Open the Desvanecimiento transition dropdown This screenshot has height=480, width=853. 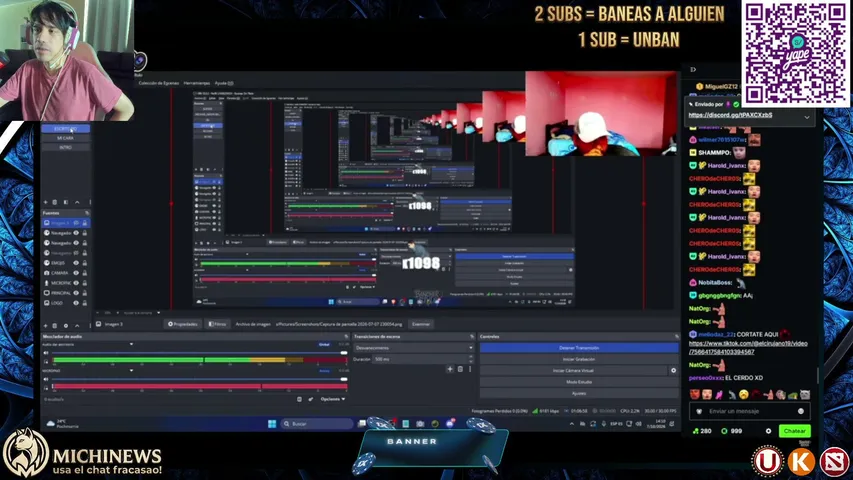click(x=413, y=348)
